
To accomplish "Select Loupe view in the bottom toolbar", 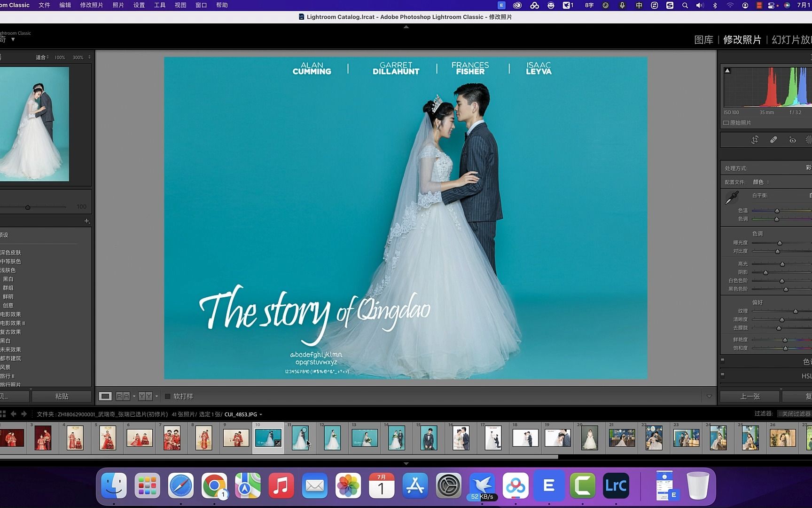I will (105, 396).
